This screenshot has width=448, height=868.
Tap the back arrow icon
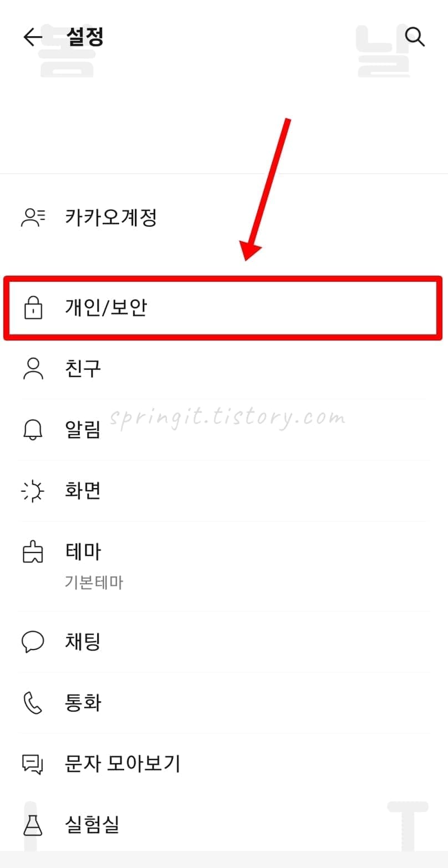pyautogui.click(x=33, y=37)
